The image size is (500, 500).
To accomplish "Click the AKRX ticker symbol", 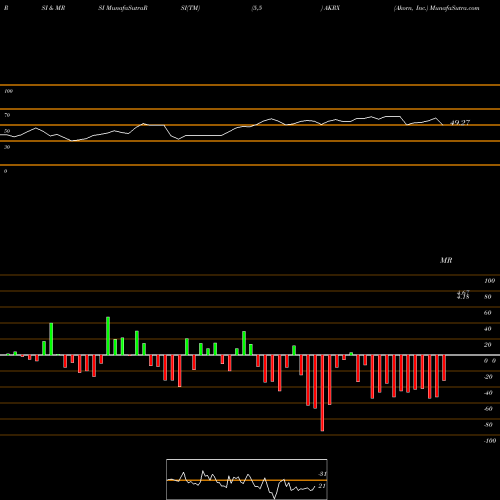I will coord(331,8).
